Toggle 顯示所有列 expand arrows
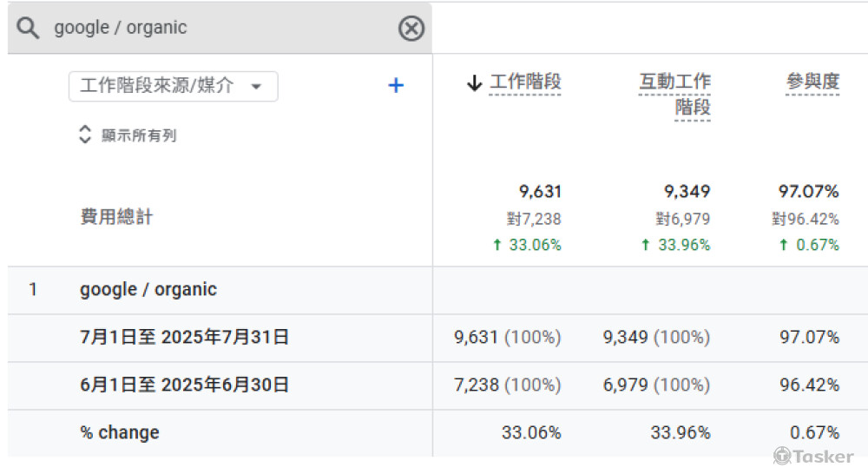868x474 pixels. [85, 134]
